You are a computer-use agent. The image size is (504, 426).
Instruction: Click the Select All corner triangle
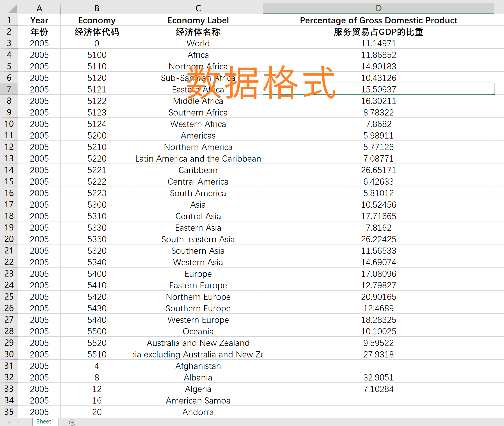click(13, 8)
